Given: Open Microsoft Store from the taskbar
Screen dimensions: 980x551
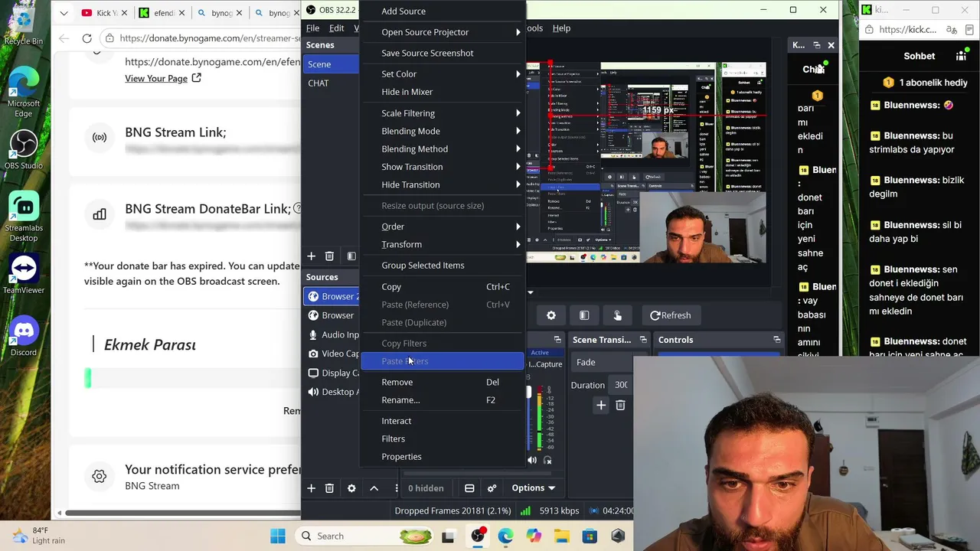Looking at the screenshot, I should pyautogui.click(x=590, y=536).
